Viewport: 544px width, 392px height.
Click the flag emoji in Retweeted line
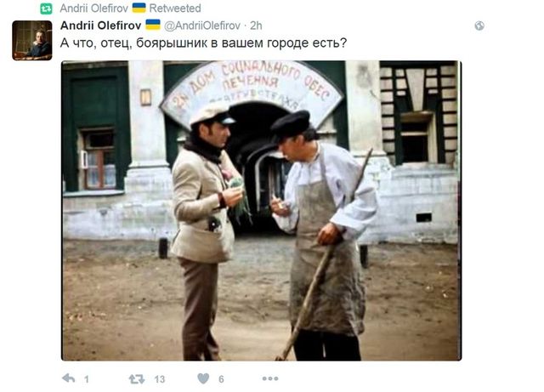pyautogui.click(x=139, y=8)
